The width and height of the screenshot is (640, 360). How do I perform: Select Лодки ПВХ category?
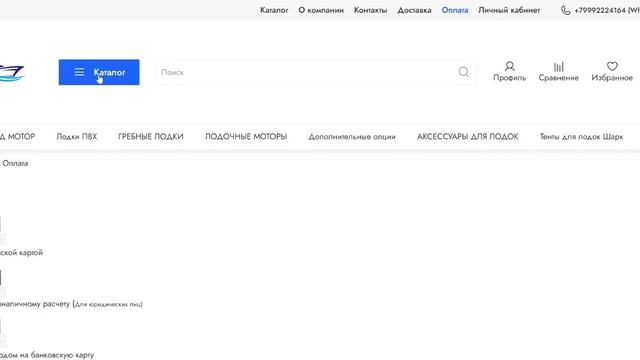(x=77, y=137)
